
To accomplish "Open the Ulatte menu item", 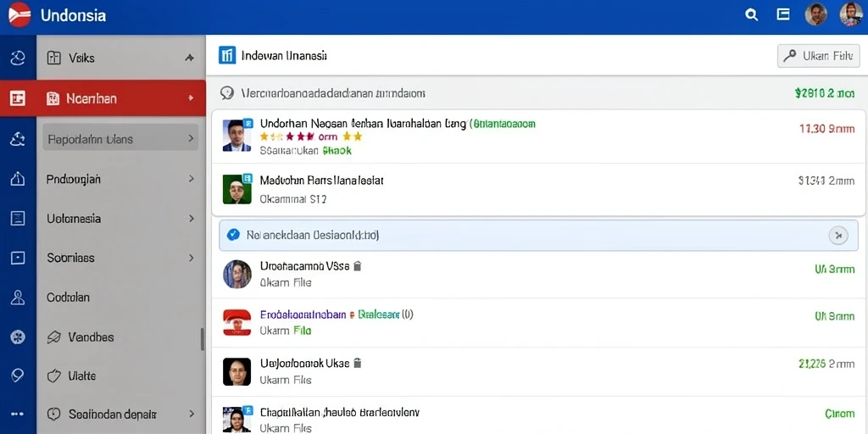I will (x=120, y=376).
